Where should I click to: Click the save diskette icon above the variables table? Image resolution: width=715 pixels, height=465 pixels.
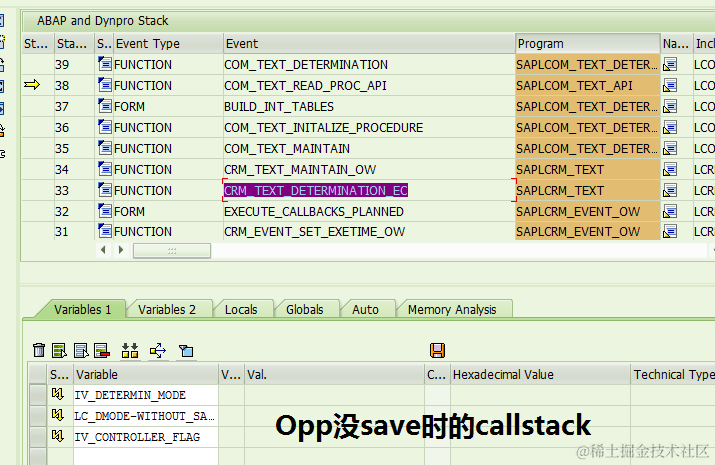(x=437, y=350)
